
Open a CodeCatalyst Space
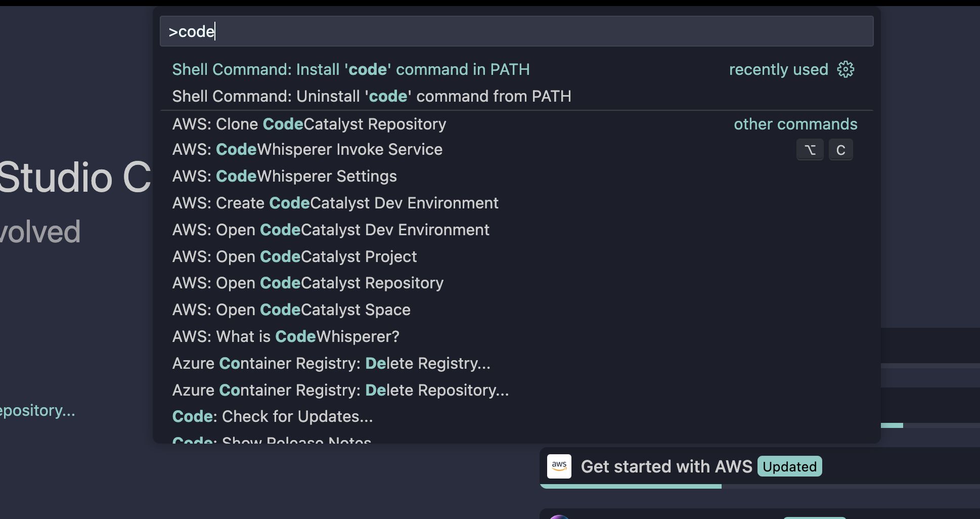tap(291, 310)
